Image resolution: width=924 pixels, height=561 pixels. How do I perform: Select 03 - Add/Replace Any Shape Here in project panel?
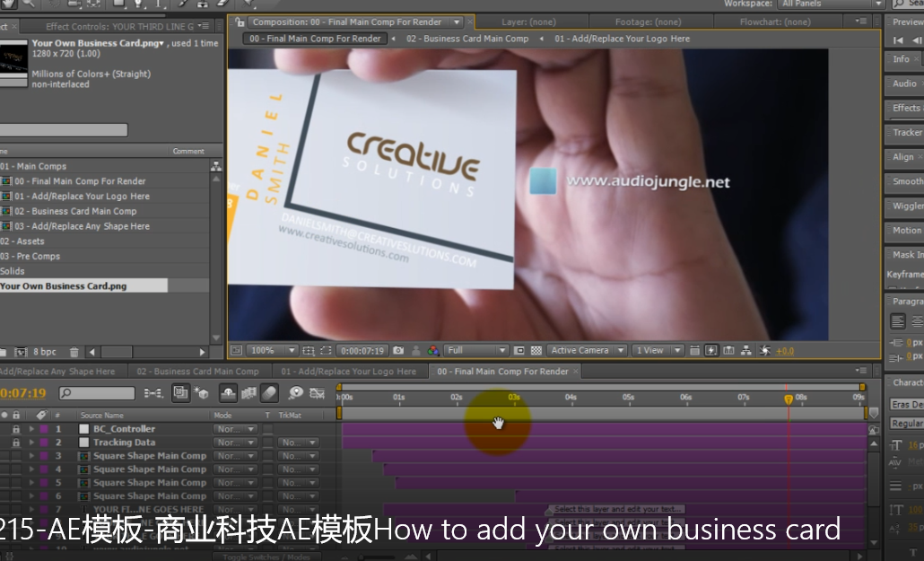[82, 226]
